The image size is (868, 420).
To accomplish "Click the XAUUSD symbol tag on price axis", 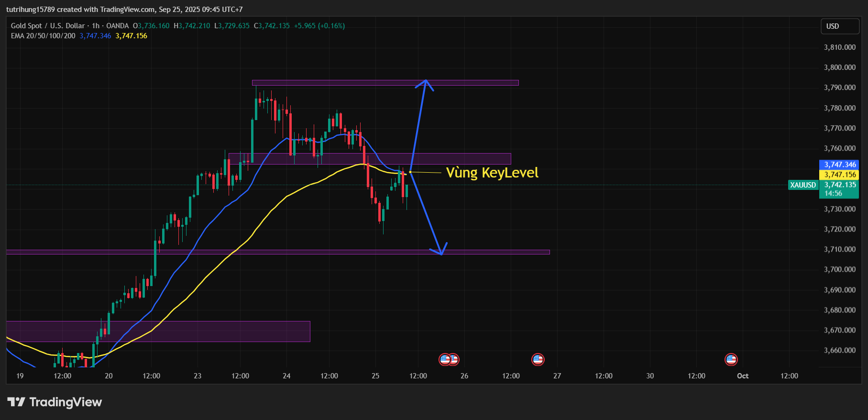I will pyautogui.click(x=803, y=185).
